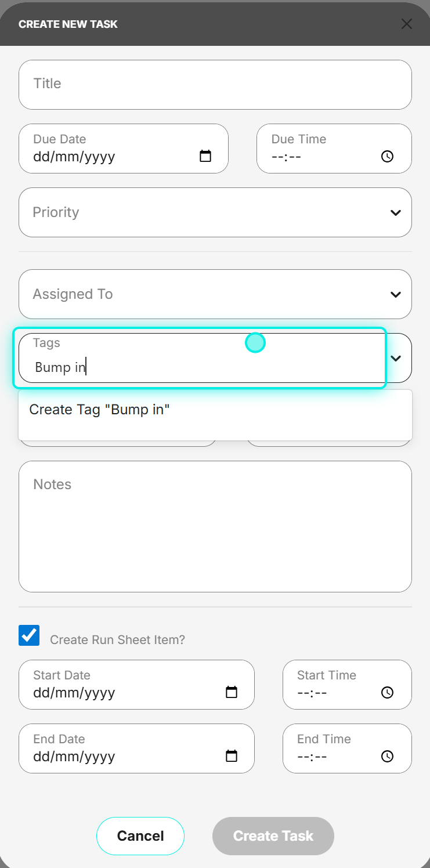This screenshot has height=868, width=430.
Task: Click the Tags field containing "Bump in"
Action: click(201, 358)
